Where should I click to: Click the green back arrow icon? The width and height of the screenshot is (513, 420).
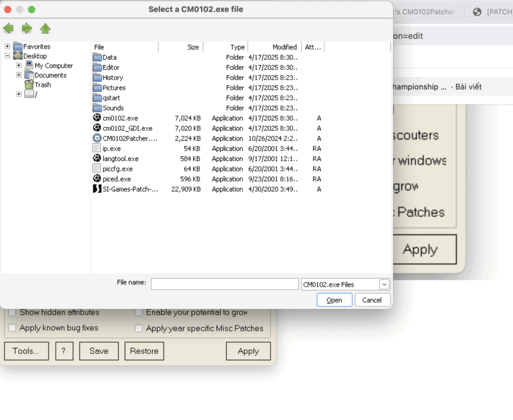click(x=8, y=28)
